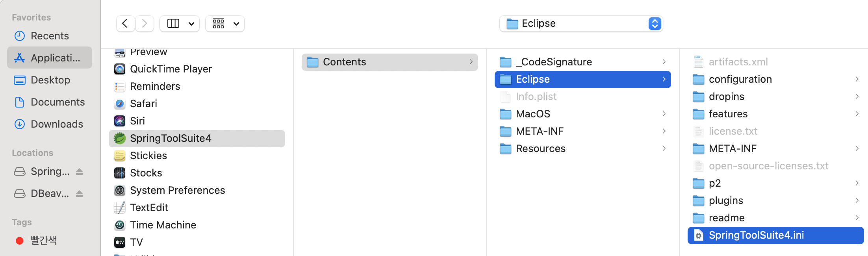Open the group-by grid icon menu

tap(225, 24)
